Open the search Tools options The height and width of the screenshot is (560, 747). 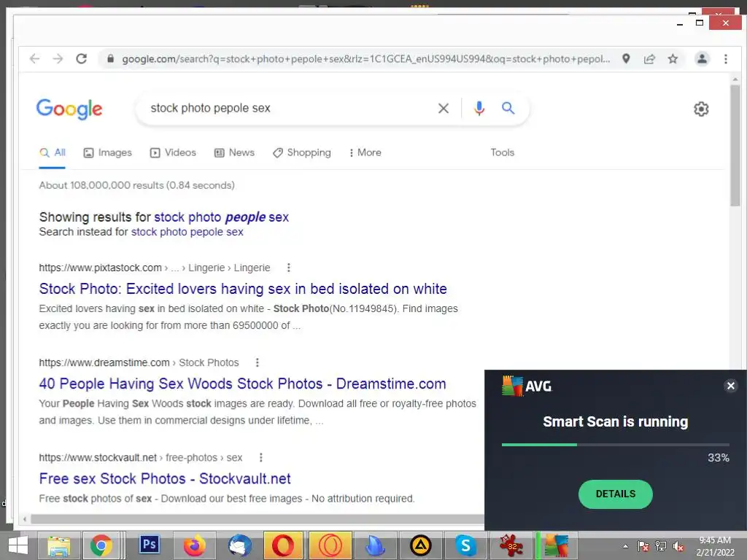pos(502,152)
